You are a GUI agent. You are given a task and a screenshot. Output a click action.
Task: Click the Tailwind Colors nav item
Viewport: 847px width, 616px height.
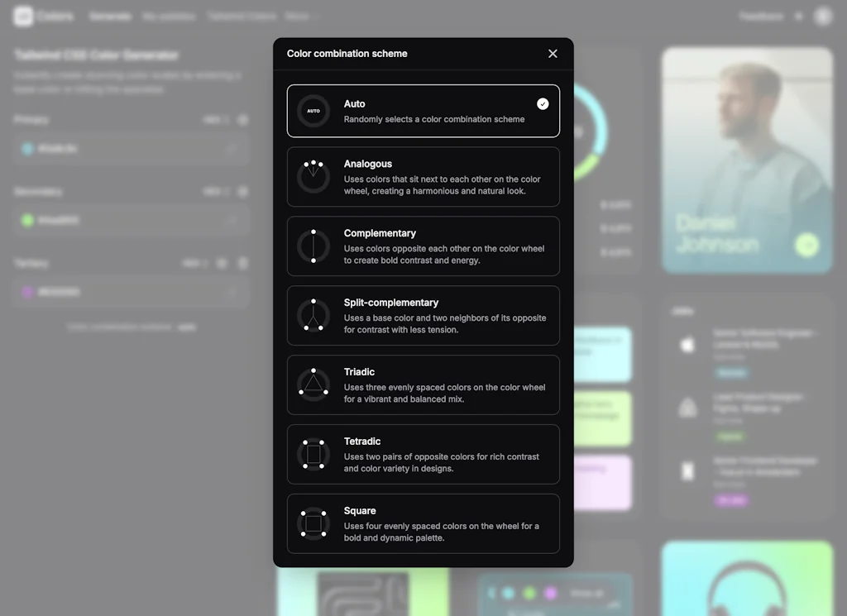242,16
